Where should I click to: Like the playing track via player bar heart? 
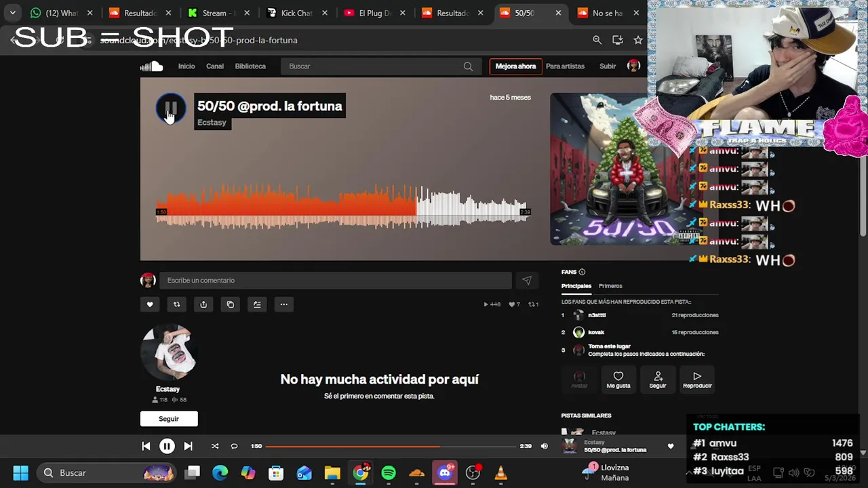click(x=671, y=446)
